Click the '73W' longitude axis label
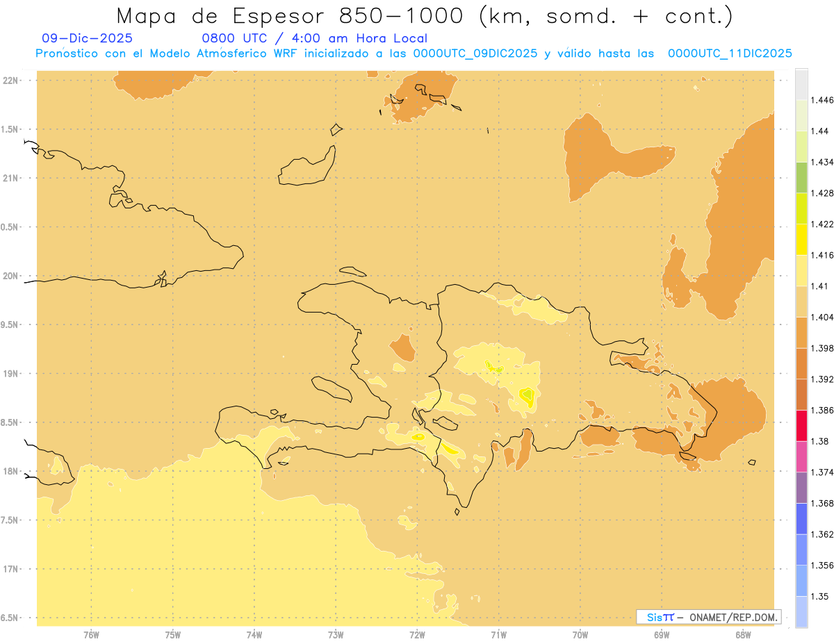Screen dimensions: 834x644 pos(336,635)
